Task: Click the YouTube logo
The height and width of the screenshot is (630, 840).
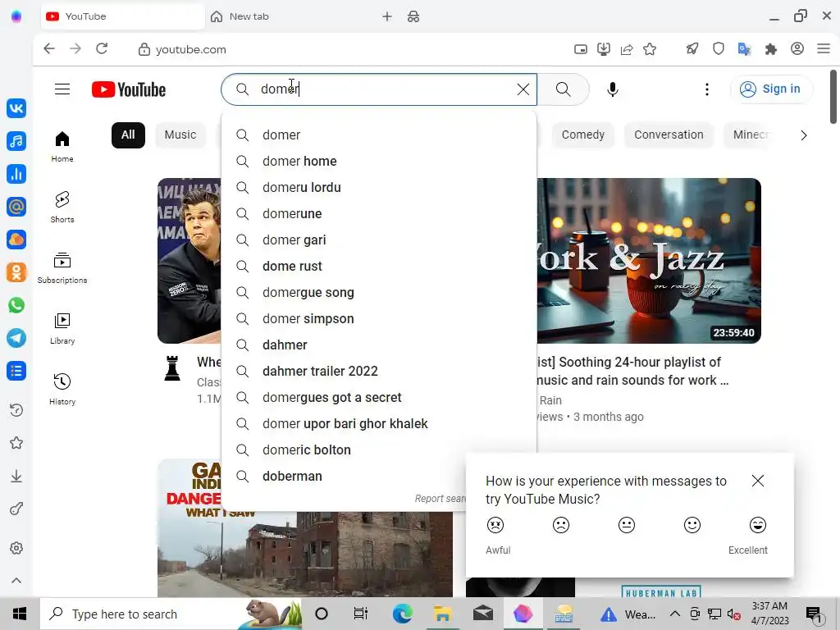Action: point(129,89)
